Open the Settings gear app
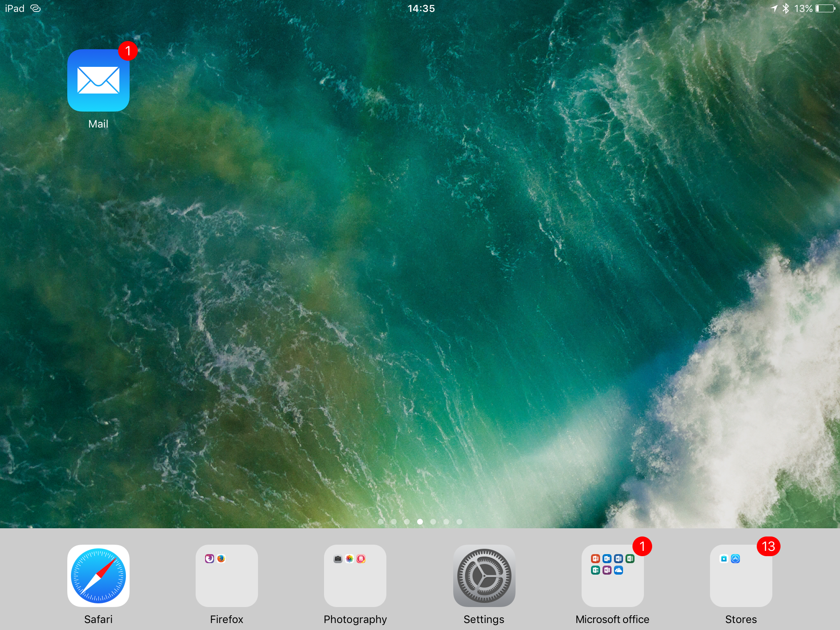This screenshot has height=630, width=840. tap(484, 575)
